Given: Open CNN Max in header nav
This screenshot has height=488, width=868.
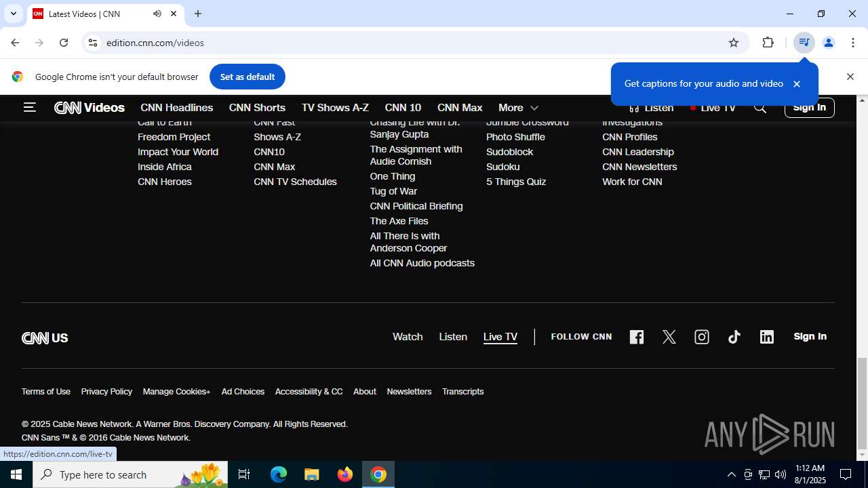Looking at the screenshot, I should (x=460, y=108).
